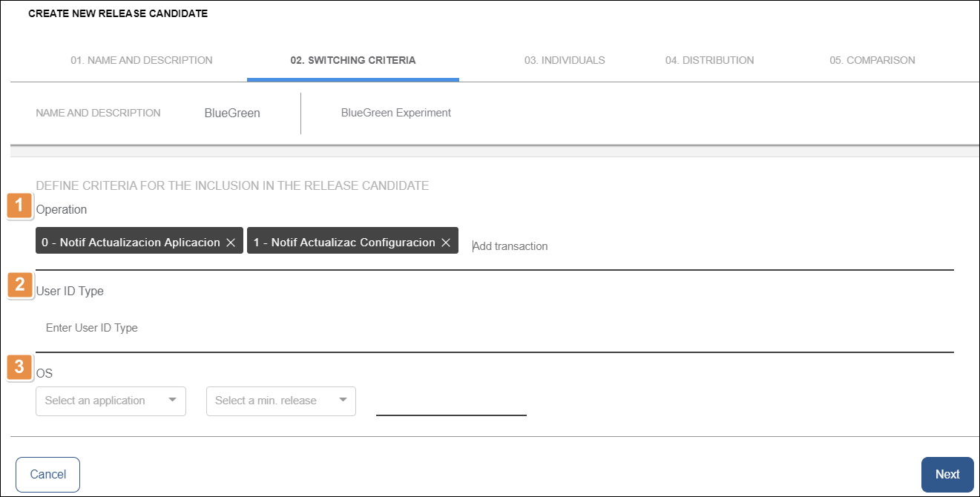The width and height of the screenshot is (980, 497).
Task: Open the 04. Distribution tab
Action: (x=709, y=60)
